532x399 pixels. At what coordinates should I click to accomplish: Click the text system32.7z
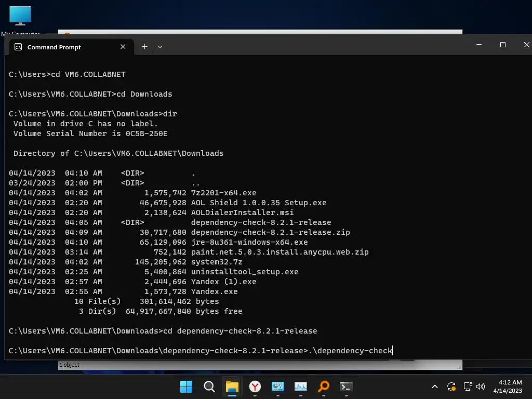click(217, 262)
